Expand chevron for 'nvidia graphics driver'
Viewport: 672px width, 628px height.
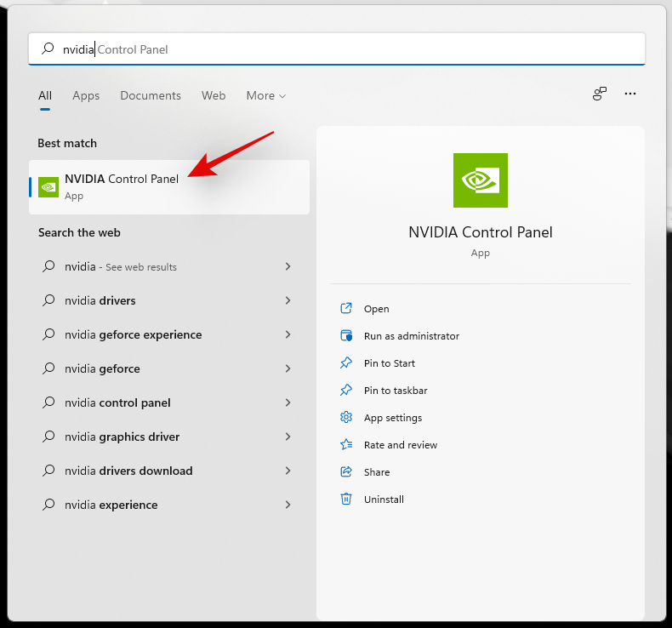tap(288, 437)
